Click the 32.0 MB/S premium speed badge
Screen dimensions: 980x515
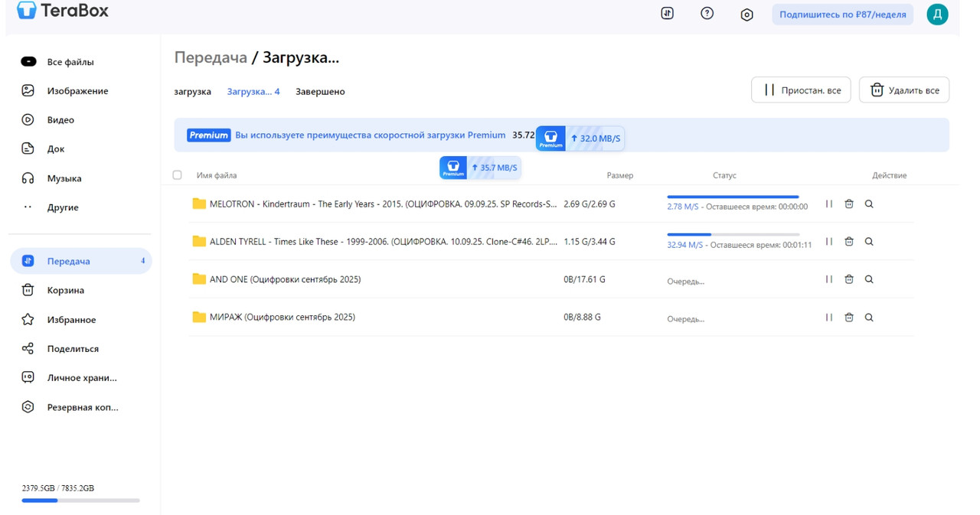[580, 139]
